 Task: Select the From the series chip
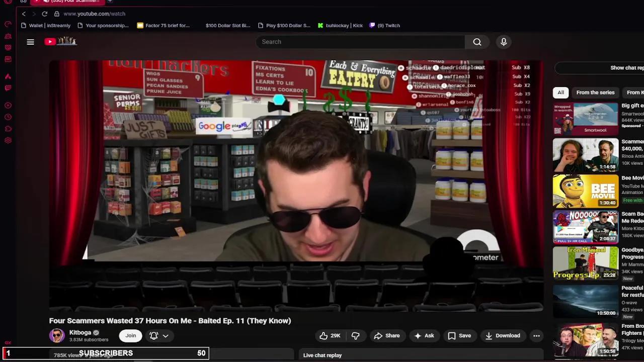(x=595, y=93)
